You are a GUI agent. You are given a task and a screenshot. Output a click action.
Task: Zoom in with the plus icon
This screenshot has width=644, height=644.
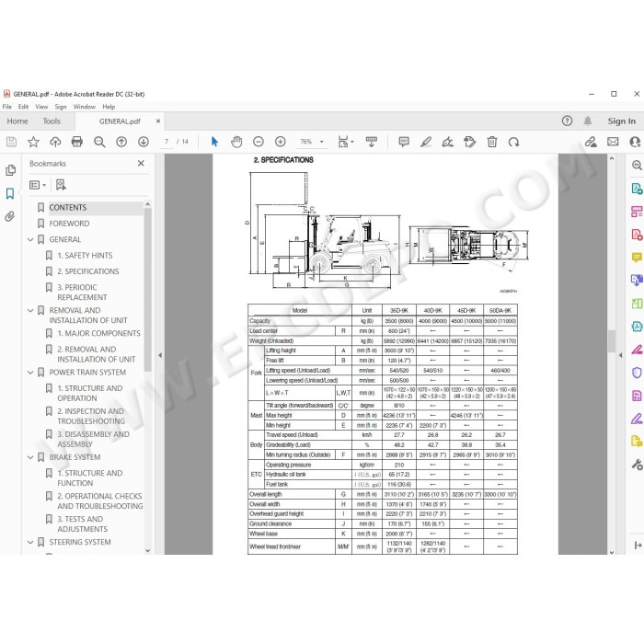[281, 142]
